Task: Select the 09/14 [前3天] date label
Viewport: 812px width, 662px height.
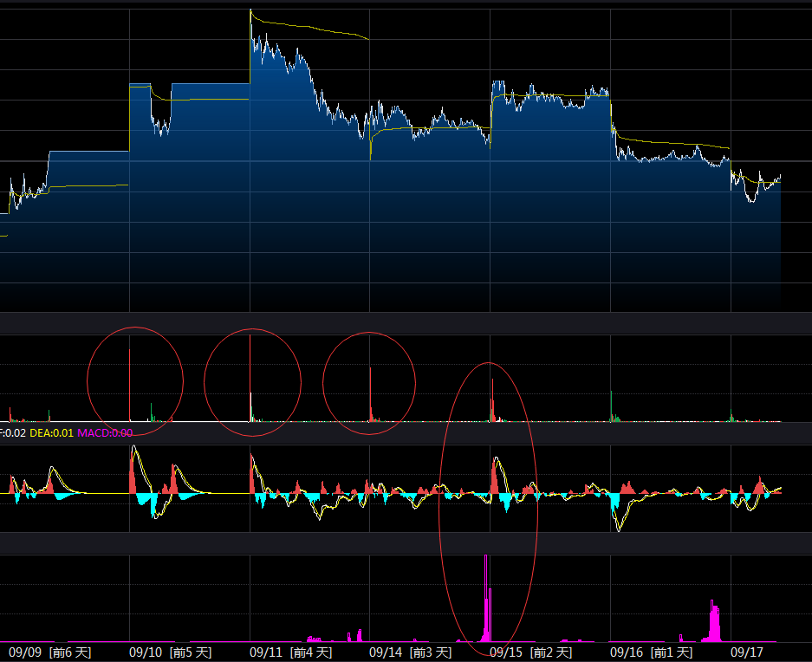Action: coord(410,652)
